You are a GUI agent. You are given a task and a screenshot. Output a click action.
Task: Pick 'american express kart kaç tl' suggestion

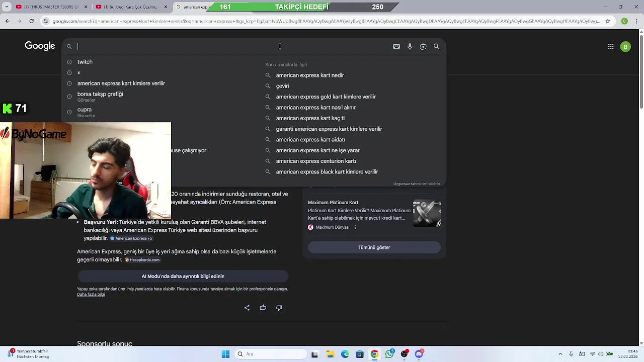310,118
